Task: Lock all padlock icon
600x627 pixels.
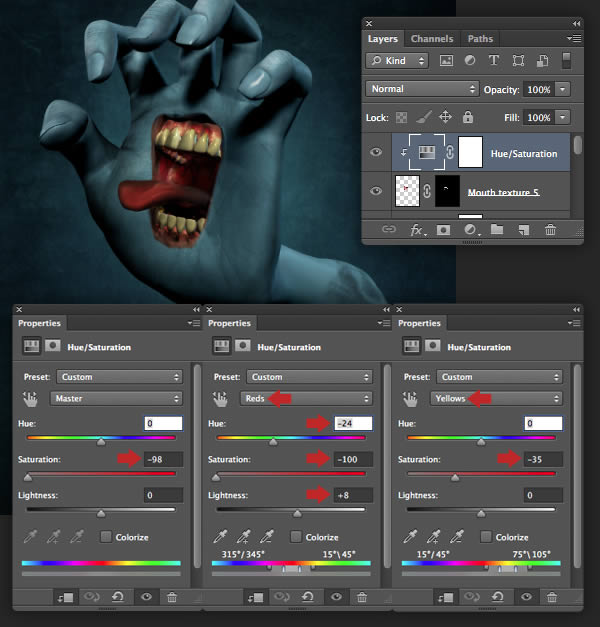Action: click(x=468, y=117)
